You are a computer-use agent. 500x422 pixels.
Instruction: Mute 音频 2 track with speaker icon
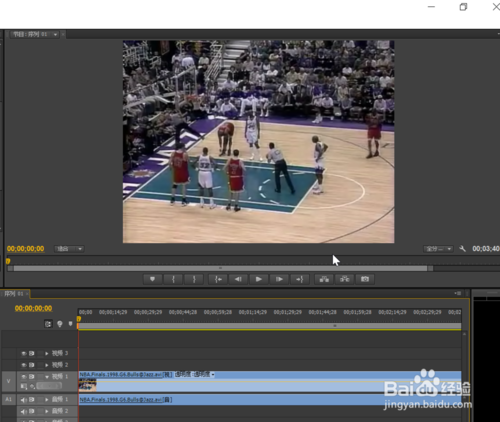click(24, 412)
